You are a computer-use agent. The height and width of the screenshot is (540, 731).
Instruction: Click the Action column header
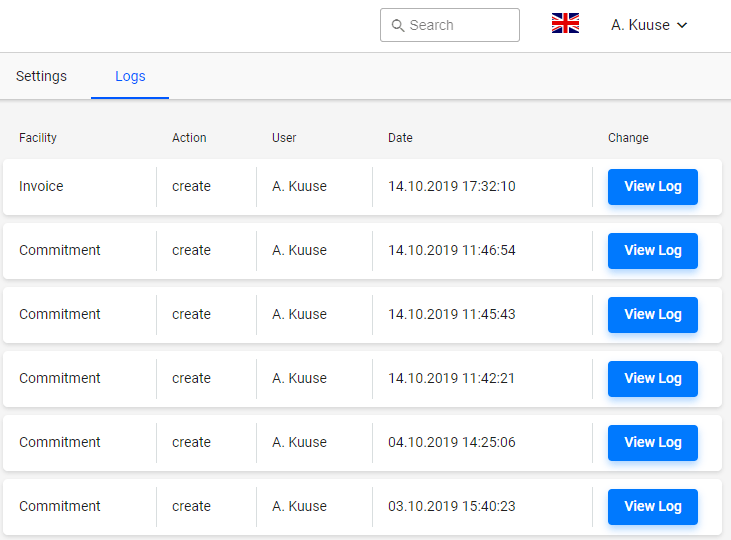(x=189, y=138)
